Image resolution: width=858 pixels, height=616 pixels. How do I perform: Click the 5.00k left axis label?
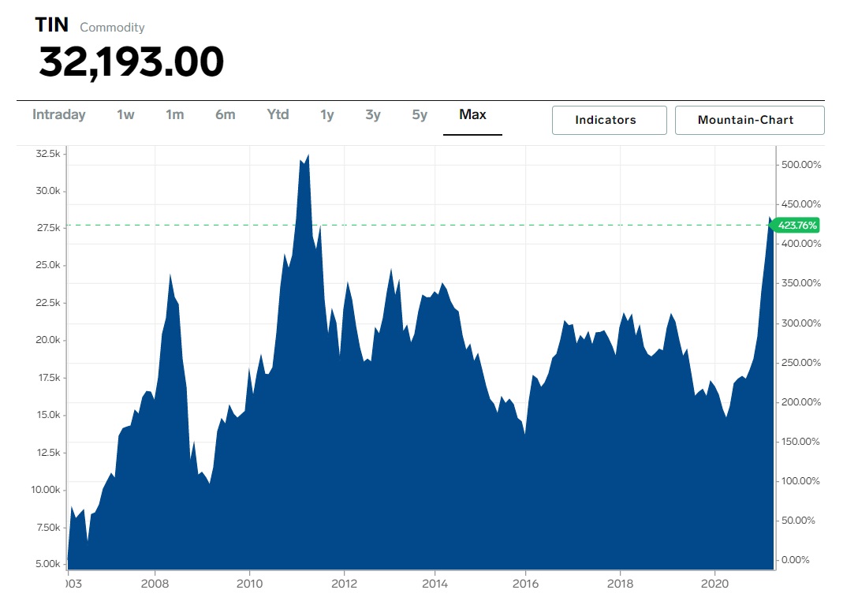[48, 563]
